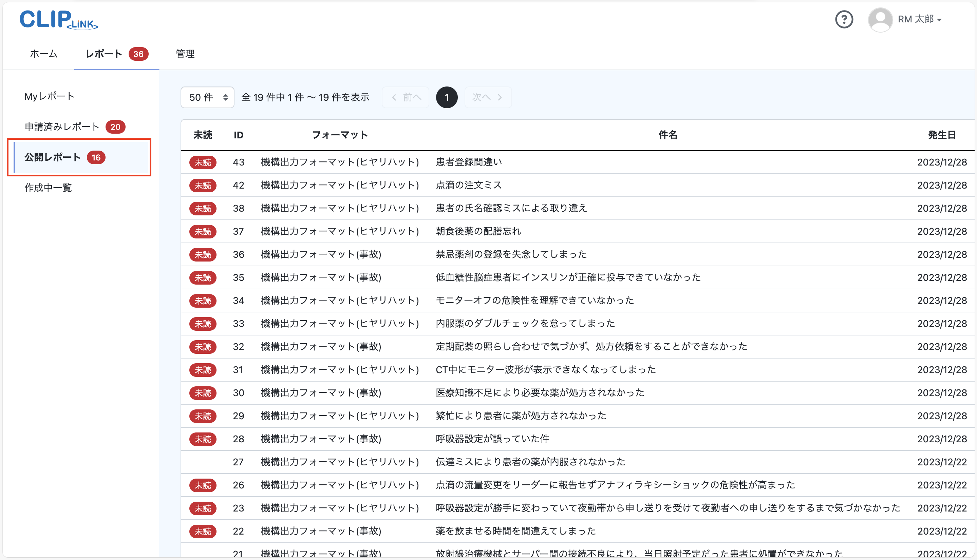Click the 未読 badge on report ID 43
Image resolution: width=977 pixels, height=560 pixels.
(203, 162)
